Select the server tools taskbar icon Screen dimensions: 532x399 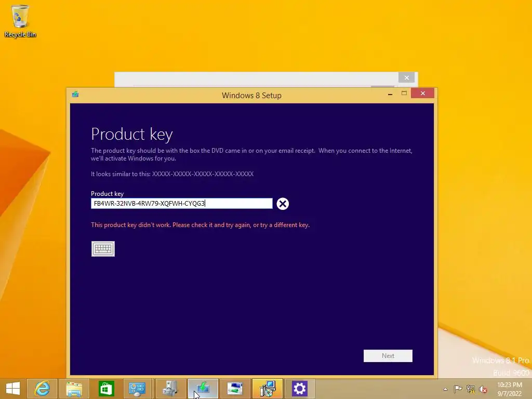[170, 389]
